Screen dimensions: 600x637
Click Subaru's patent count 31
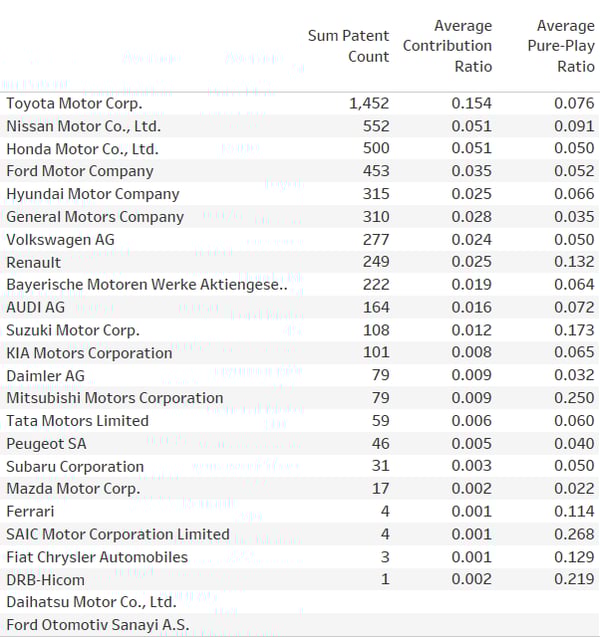point(381,466)
